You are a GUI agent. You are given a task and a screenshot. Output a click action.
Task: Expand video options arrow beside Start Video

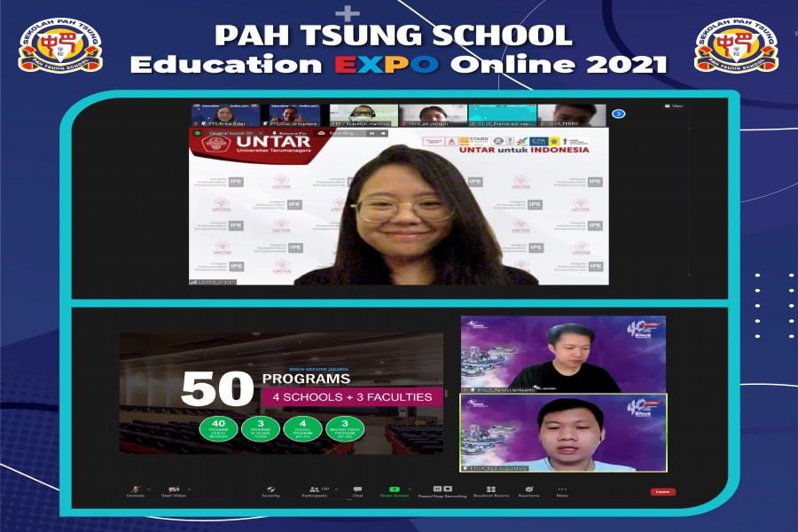pyautogui.click(x=189, y=489)
